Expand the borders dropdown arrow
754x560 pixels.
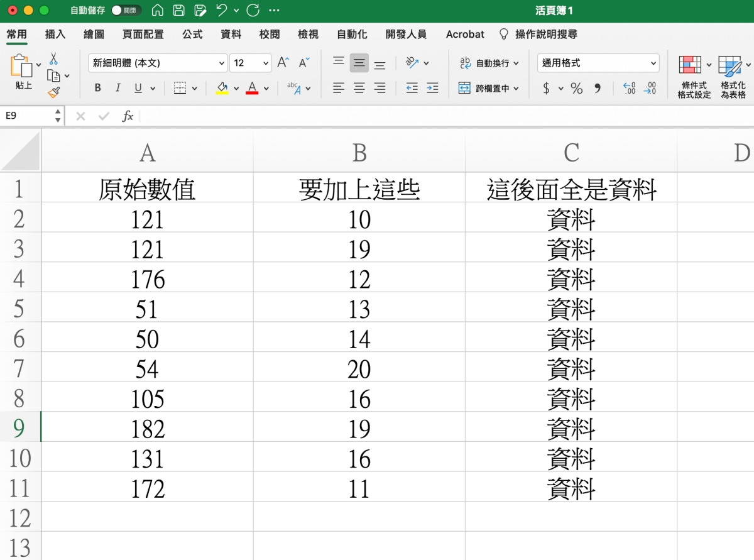195,89
